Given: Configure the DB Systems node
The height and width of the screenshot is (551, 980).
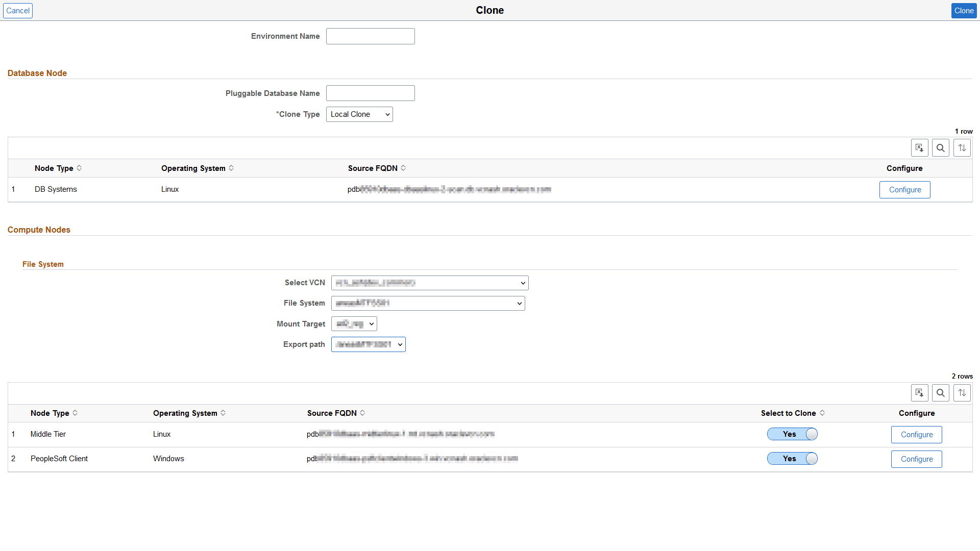Looking at the screenshot, I should (x=904, y=189).
